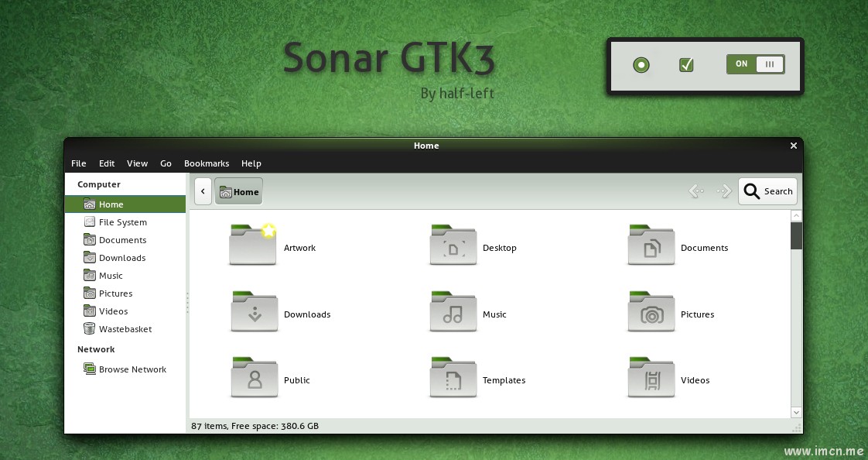The height and width of the screenshot is (460, 868).
Task: Switch the ON toggle off
Action: pos(756,64)
